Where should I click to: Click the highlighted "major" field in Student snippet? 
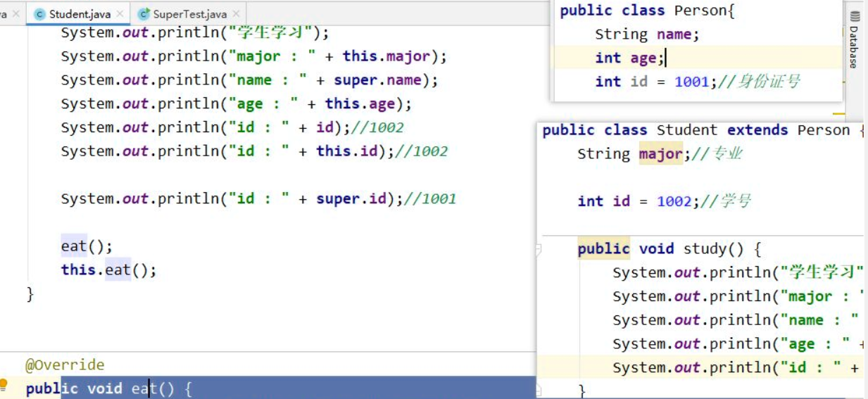click(x=661, y=154)
